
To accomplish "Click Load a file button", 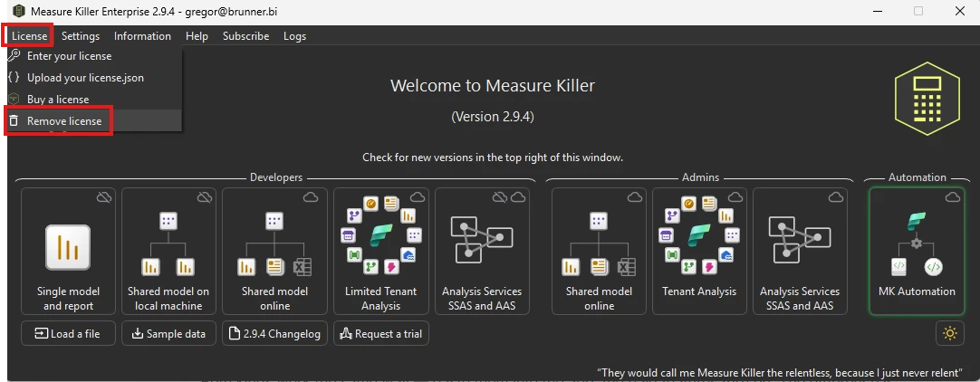I will [x=69, y=334].
